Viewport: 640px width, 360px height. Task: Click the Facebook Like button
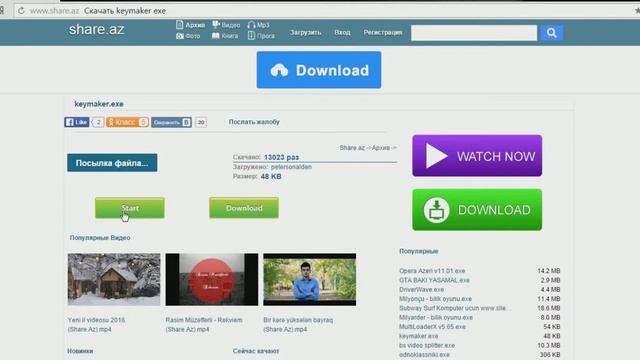pyautogui.click(x=77, y=122)
